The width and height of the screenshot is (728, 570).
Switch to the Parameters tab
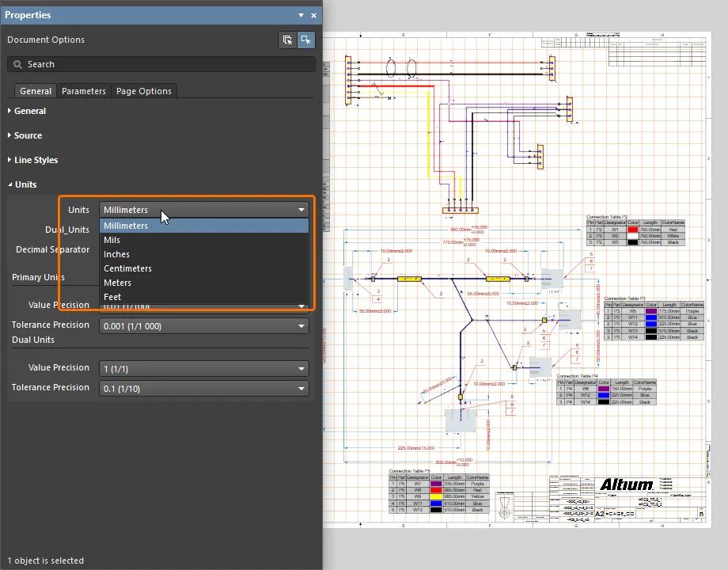point(84,91)
